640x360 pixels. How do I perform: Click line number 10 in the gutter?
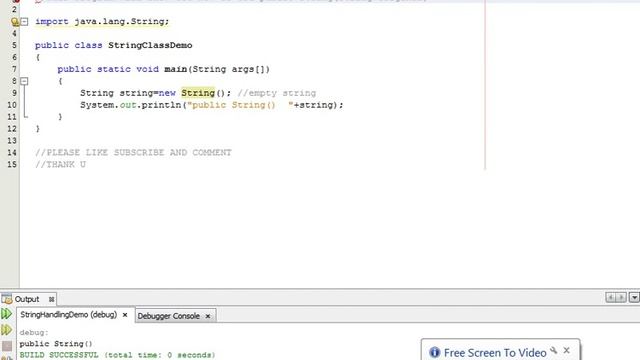pos(12,105)
